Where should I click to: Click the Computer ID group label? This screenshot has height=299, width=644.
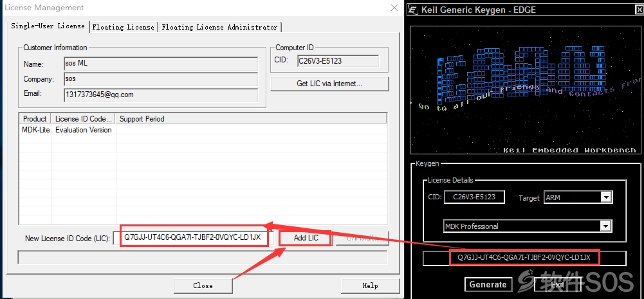(295, 48)
